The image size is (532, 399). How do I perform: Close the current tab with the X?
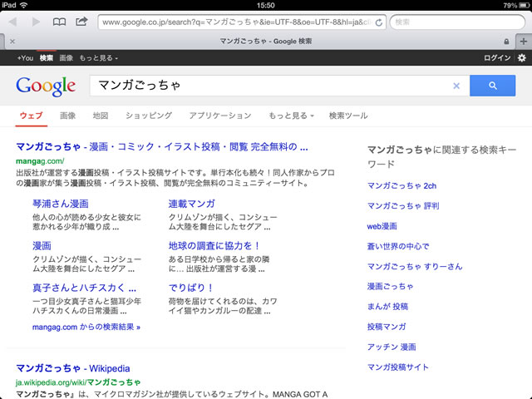[12, 42]
